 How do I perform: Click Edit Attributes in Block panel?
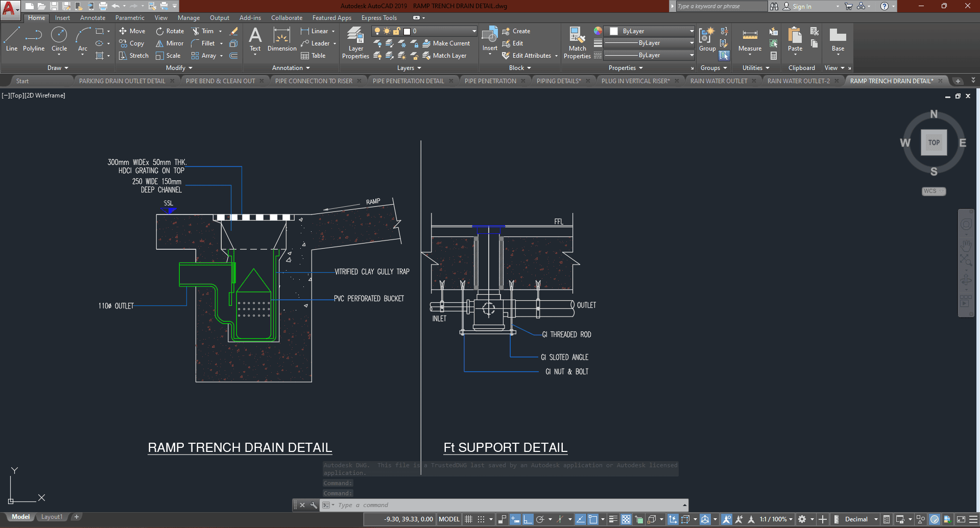point(531,56)
